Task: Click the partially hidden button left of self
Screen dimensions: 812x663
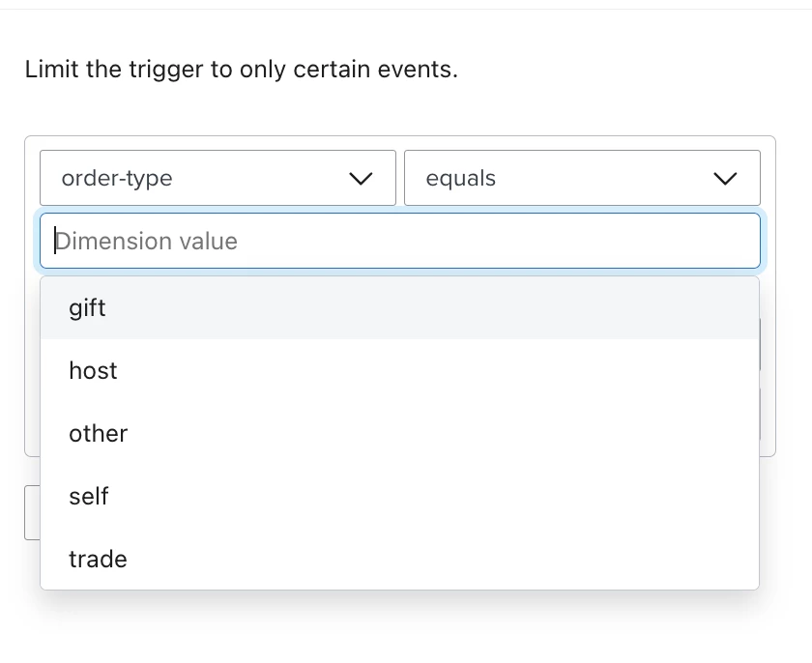Action: (x=32, y=512)
